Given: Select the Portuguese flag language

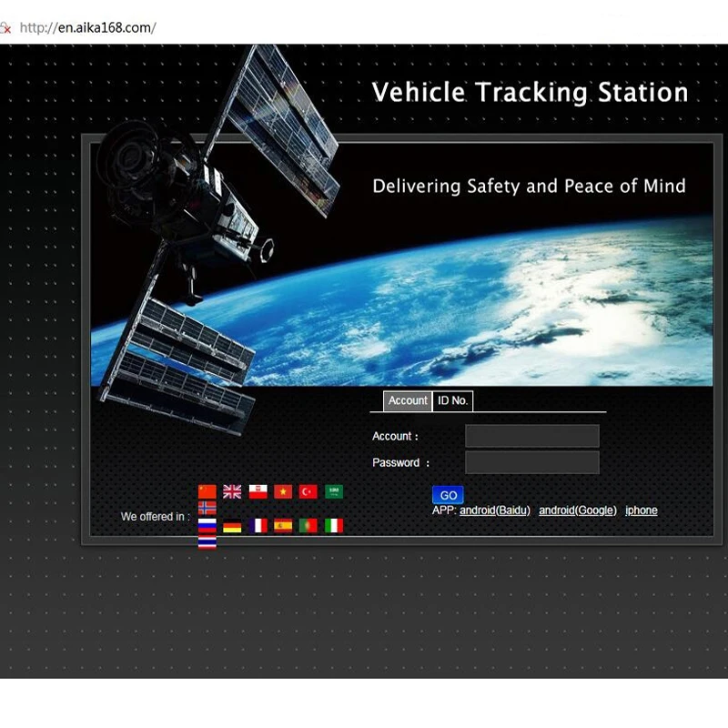Looking at the screenshot, I should pos(308,525).
